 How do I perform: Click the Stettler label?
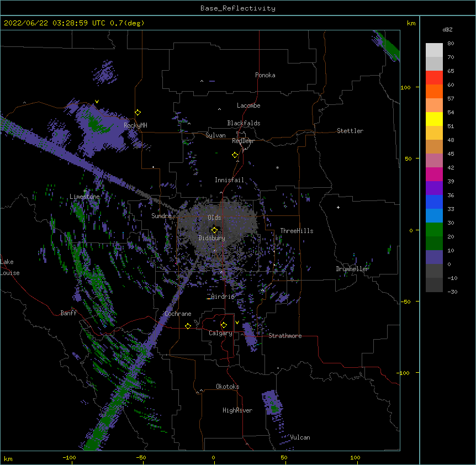point(350,131)
